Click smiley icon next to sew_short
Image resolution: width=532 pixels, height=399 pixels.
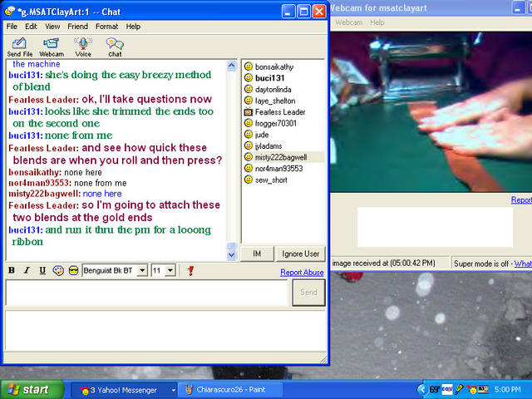tap(249, 180)
